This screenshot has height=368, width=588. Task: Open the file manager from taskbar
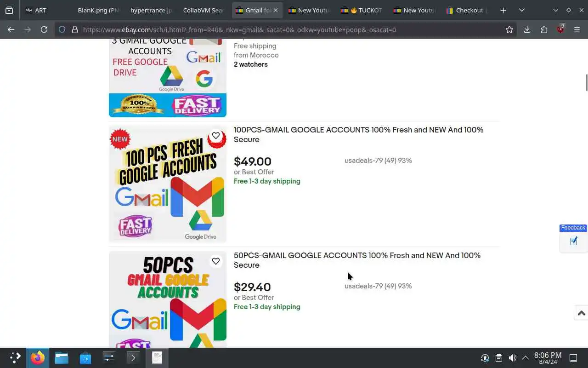62,358
